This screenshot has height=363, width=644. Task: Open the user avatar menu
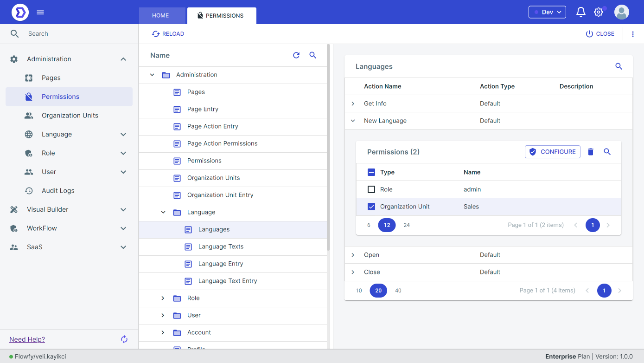pos(622,12)
